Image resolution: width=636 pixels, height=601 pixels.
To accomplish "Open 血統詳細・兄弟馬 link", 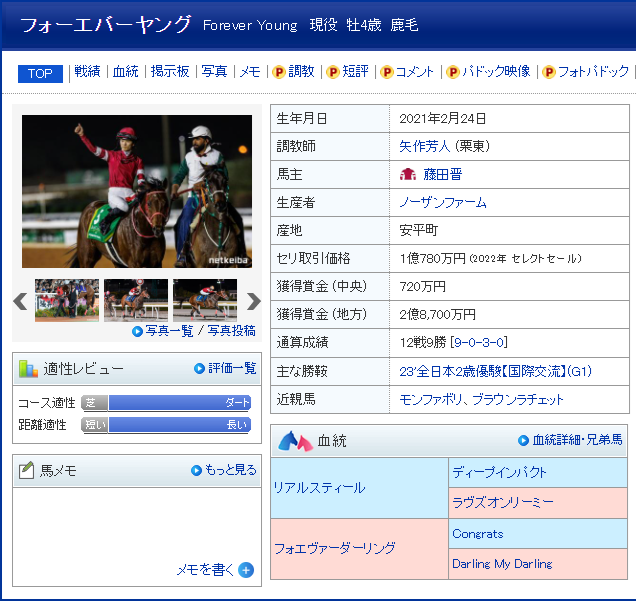I will pyautogui.click(x=577, y=440).
